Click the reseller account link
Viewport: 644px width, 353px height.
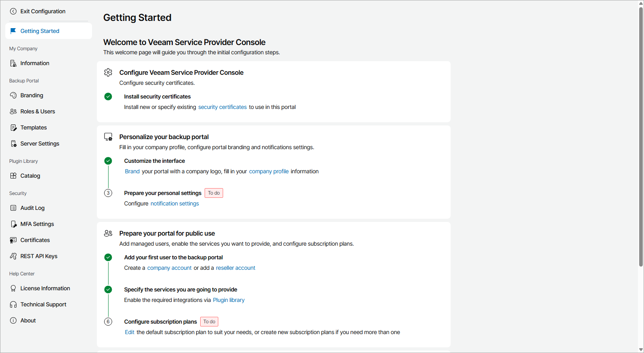point(236,268)
